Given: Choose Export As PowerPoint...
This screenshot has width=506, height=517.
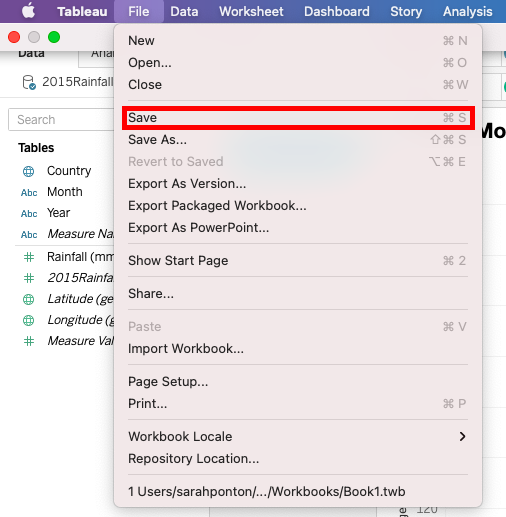Looking at the screenshot, I should [298, 228].
